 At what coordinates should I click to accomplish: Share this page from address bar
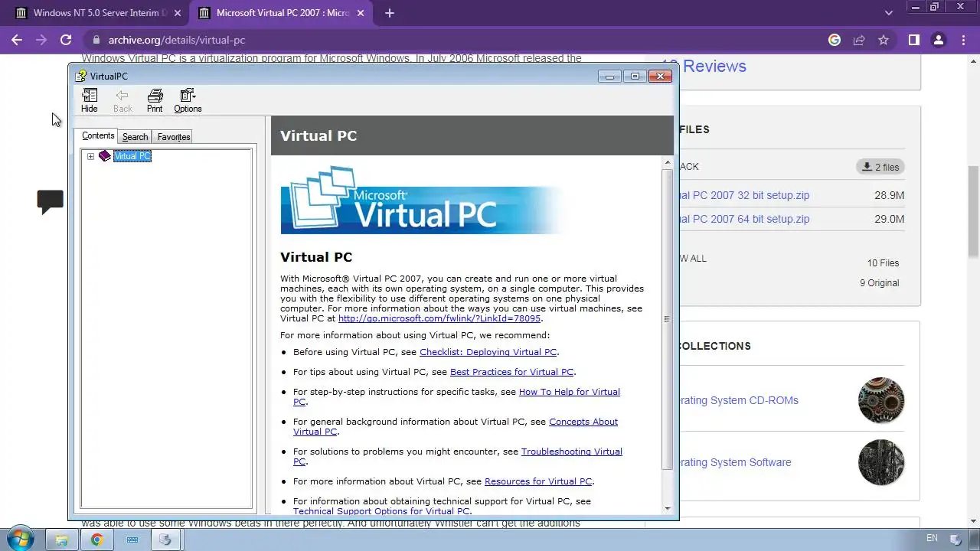coord(859,40)
